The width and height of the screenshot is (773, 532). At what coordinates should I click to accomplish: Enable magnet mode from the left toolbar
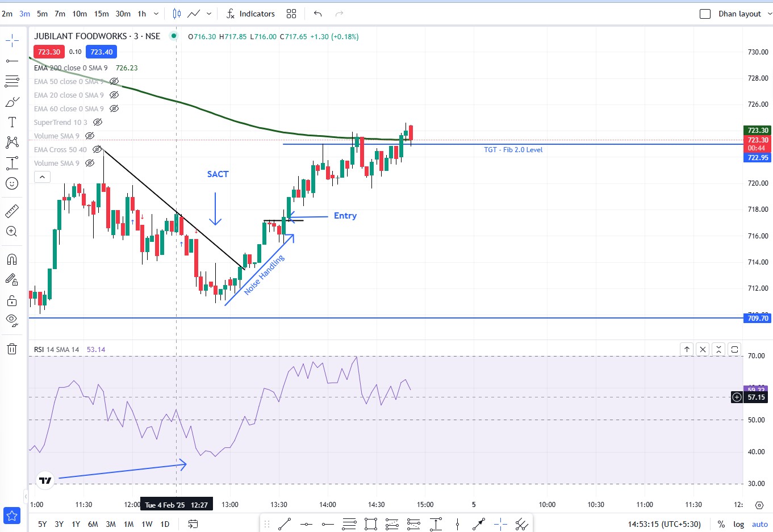(x=11, y=259)
